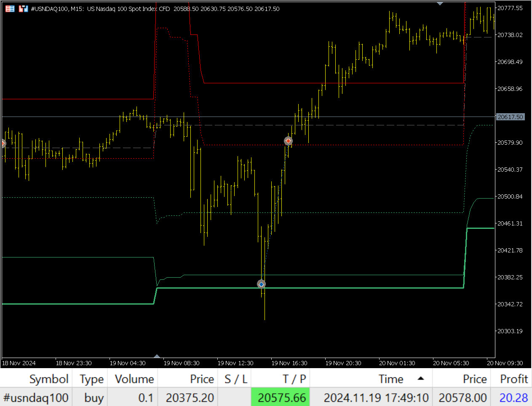Sort trades by Profit column header

513,379
